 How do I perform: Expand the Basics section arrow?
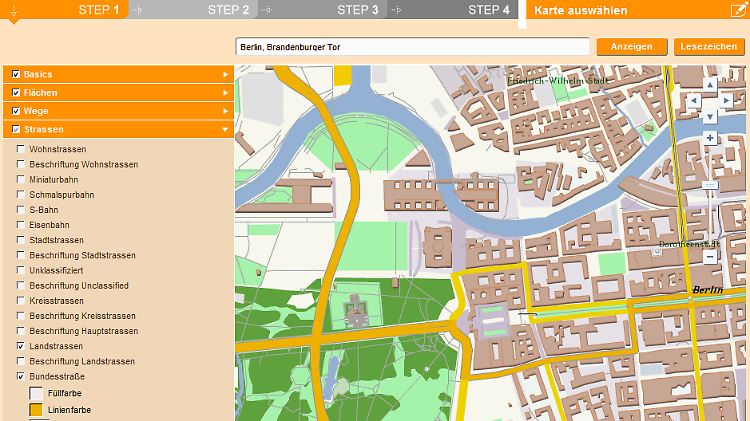coord(225,75)
